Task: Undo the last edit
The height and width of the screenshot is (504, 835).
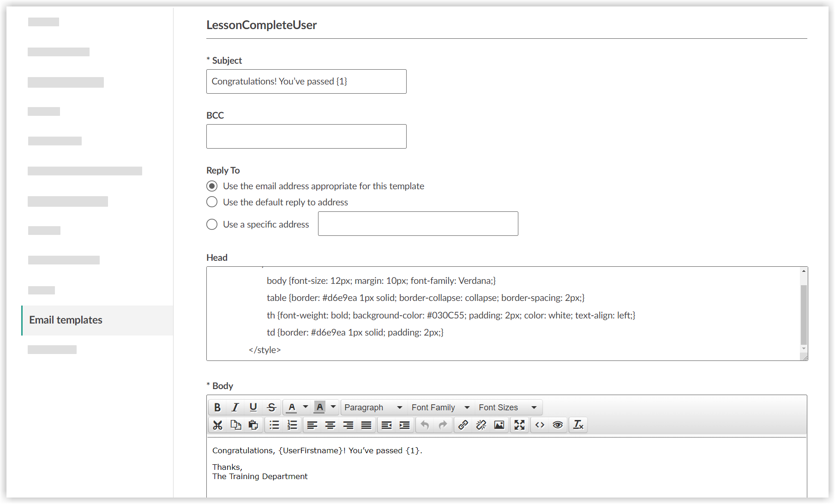Action: pyautogui.click(x=424, y=425)
